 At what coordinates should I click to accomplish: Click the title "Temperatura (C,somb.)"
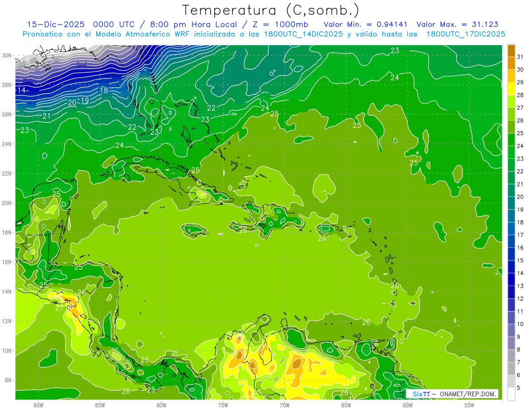click(x=271, y=11)
